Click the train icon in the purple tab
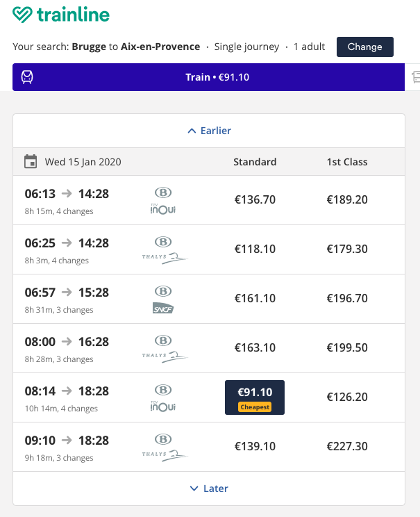The height and width of the screenshot is (517, 420). 28,77
